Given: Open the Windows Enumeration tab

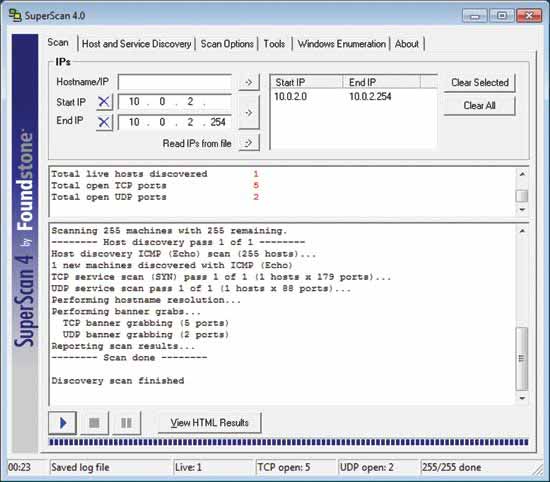Looking at the screenshot, I should coord(341,44).
